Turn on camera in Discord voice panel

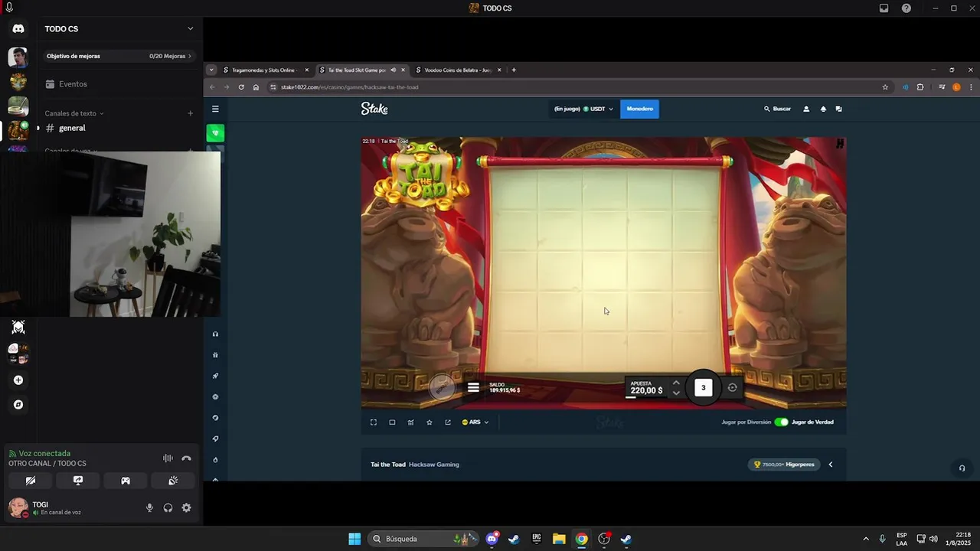pos(30,481)
